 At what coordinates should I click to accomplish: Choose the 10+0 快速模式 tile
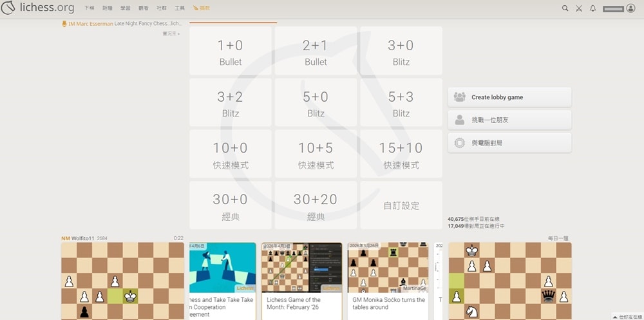(231, 154)
